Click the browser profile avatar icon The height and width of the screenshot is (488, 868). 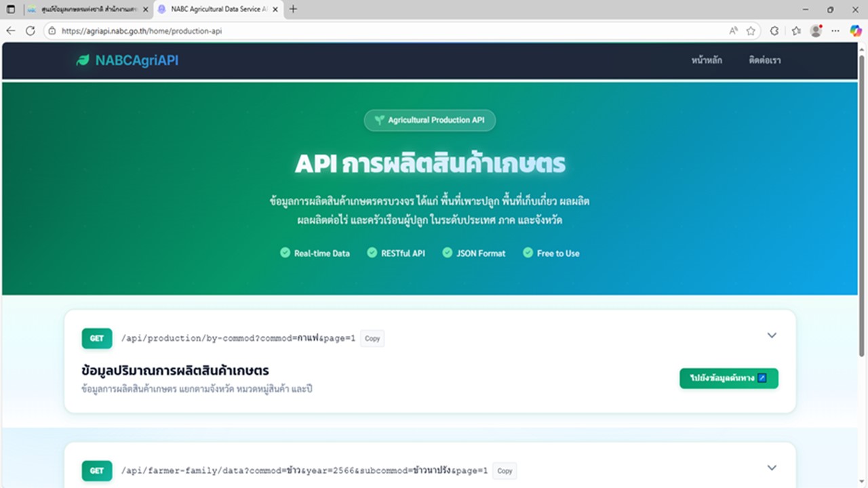pyautogui.click(x=815, y=30)
